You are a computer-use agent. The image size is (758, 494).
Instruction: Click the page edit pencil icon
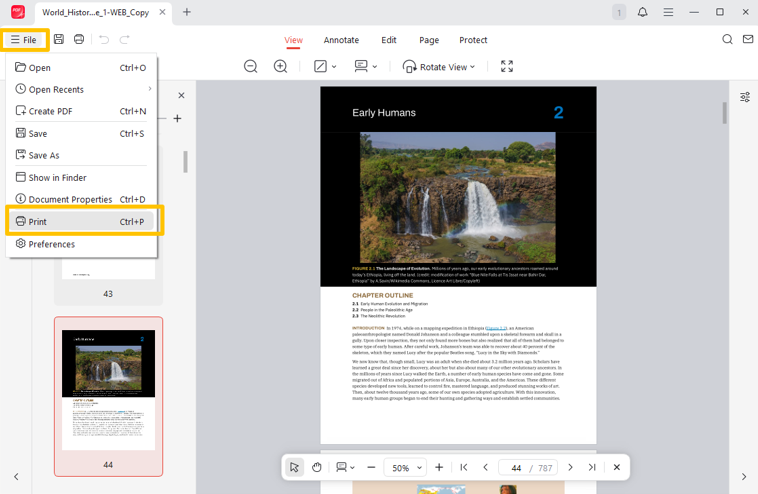[321, 66]
